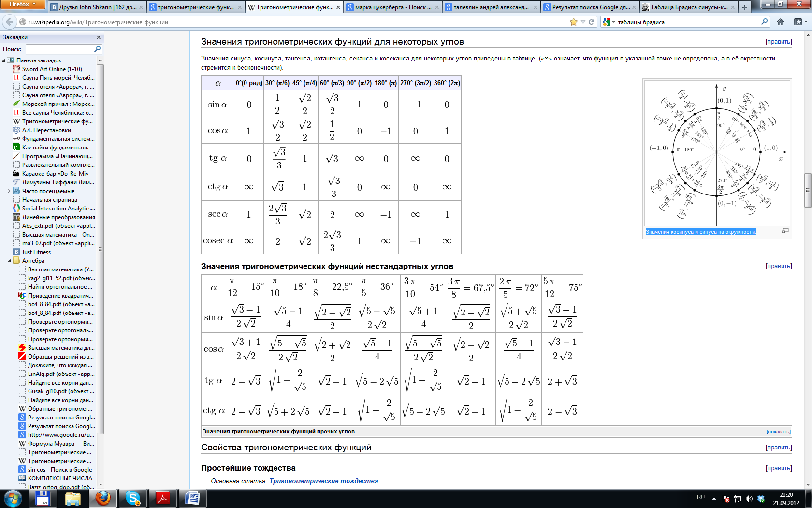This screenshot has width=812, height=508.
Task: Open sin cos - Поиск в Google bookmark
Action: (x=56, y=470)
